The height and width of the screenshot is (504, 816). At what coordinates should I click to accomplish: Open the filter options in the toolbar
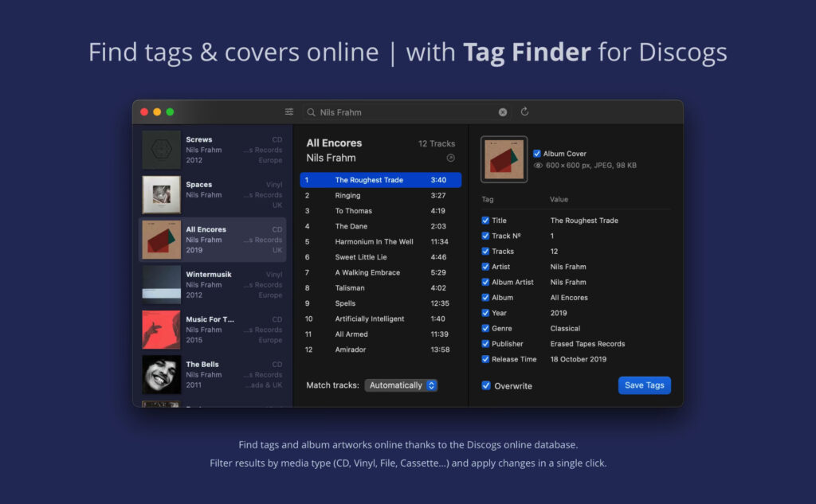tap(289, 112)
